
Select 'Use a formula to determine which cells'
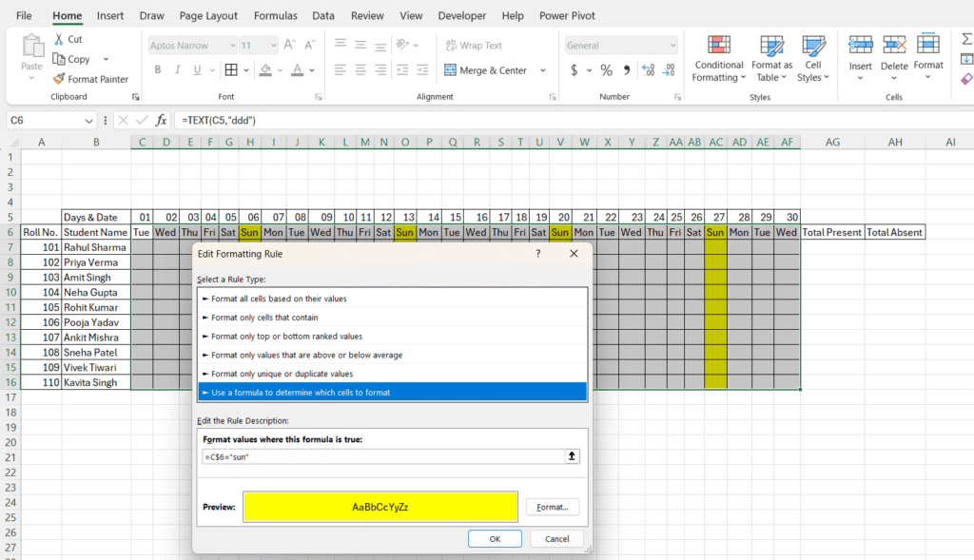coord(393,393)
